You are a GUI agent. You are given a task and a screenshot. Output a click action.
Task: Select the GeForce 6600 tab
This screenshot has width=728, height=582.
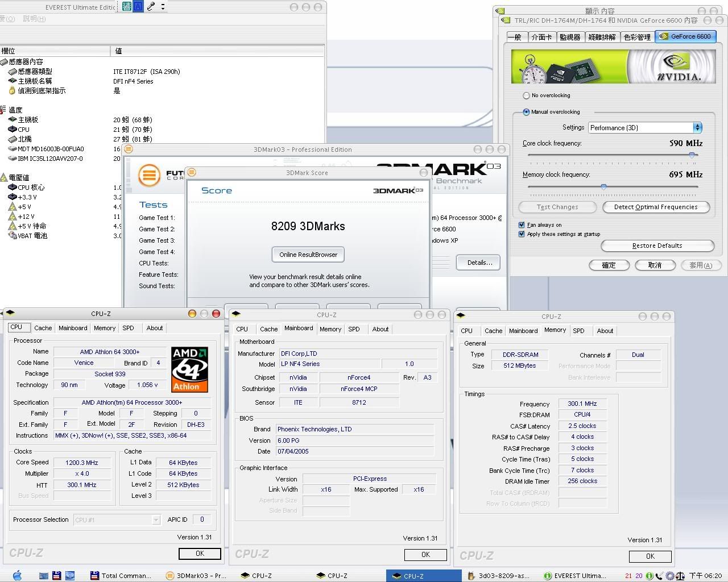pyautogui.click(x=685, y=36)
